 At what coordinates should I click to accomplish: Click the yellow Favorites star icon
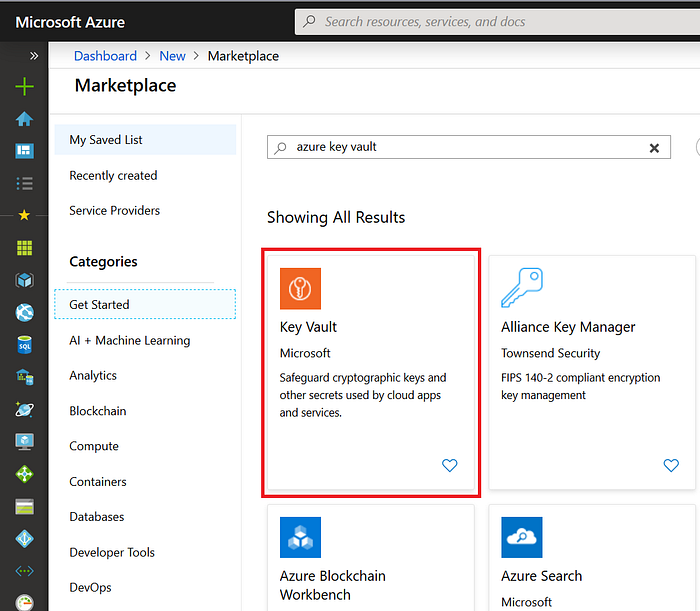click(25, 215)
